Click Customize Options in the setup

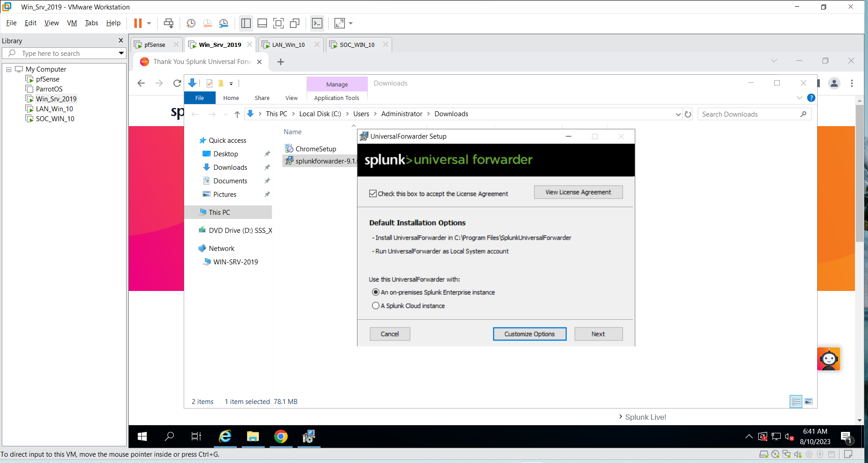(x=529, y=334)
